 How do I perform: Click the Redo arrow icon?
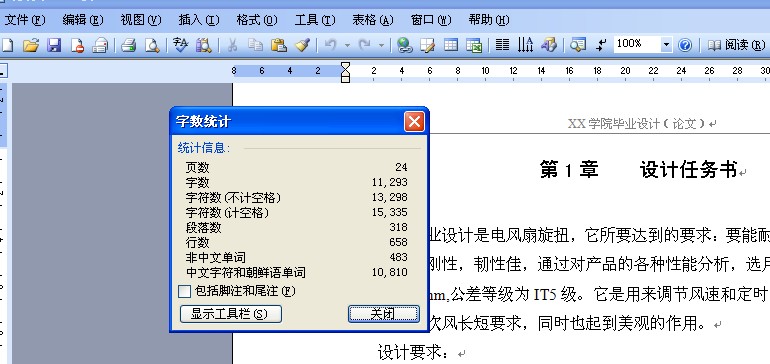364,46
